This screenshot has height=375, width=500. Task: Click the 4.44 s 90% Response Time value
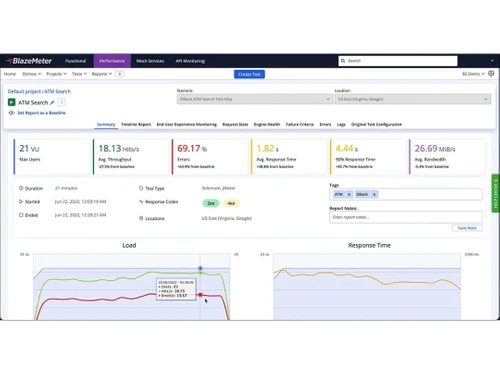point(347,148)
